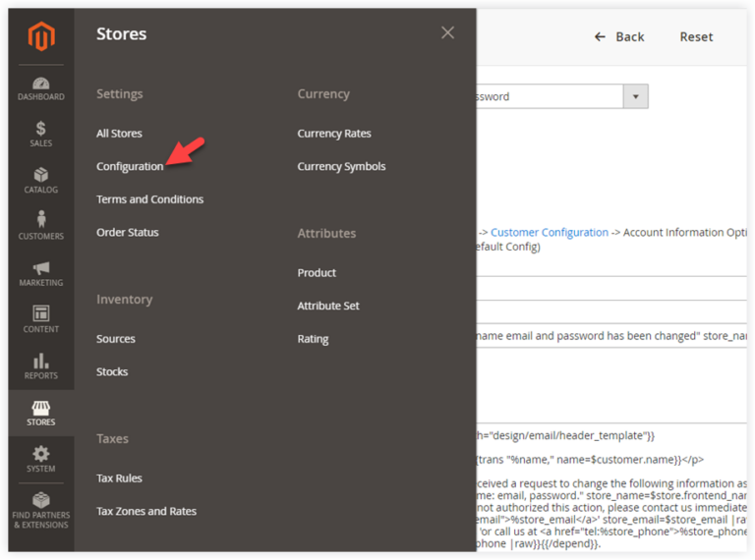Open Currency Rates menu item
Viewport: 755px width, 560px height.
point(334,134)
